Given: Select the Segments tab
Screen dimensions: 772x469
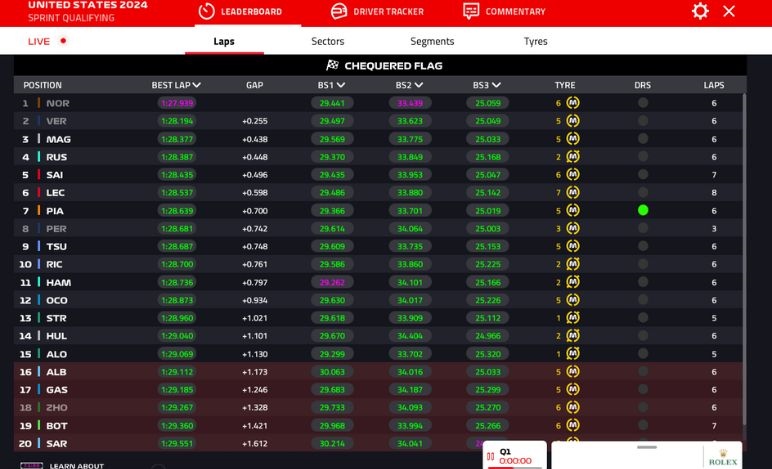Looking at the screenshot, I should pos(432,41).
